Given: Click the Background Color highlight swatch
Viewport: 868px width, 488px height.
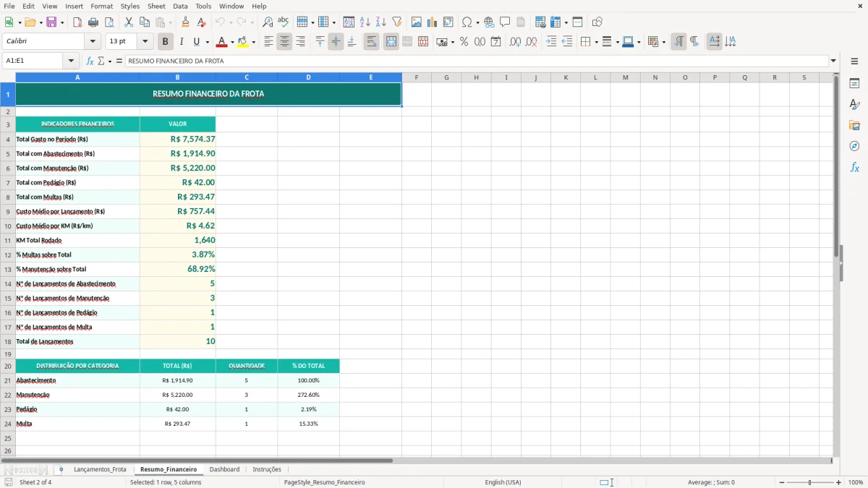Looking at the screenshot, I should click(242, 42).
